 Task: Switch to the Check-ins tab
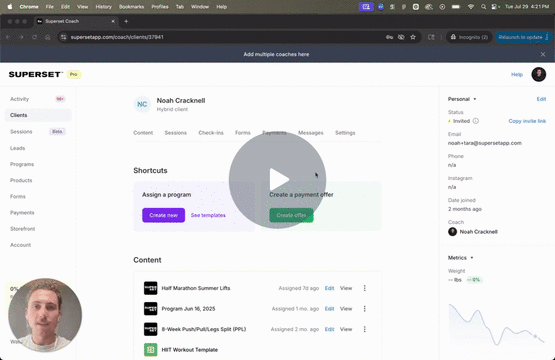point(211,133)
